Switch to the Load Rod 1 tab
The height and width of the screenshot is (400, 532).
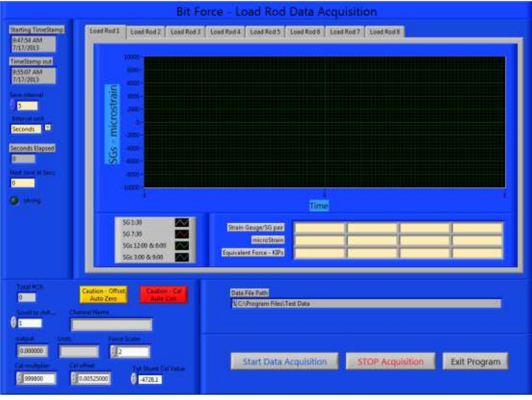pos(104,31)
